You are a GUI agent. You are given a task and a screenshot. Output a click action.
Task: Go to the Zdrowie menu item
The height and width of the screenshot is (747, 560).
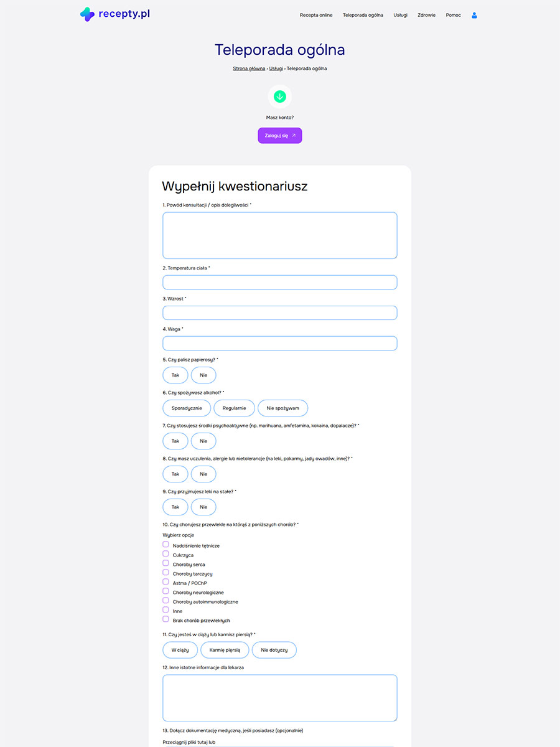point(426,15)
